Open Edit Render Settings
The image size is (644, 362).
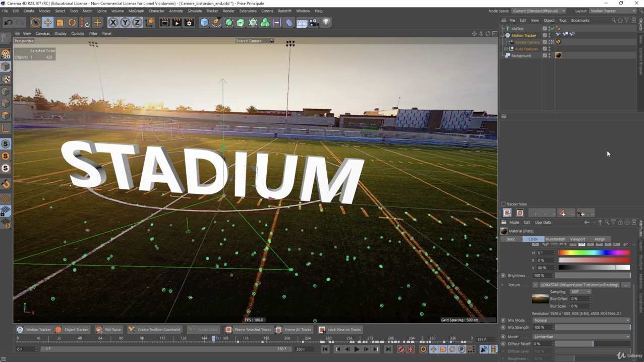coord(189,22)
